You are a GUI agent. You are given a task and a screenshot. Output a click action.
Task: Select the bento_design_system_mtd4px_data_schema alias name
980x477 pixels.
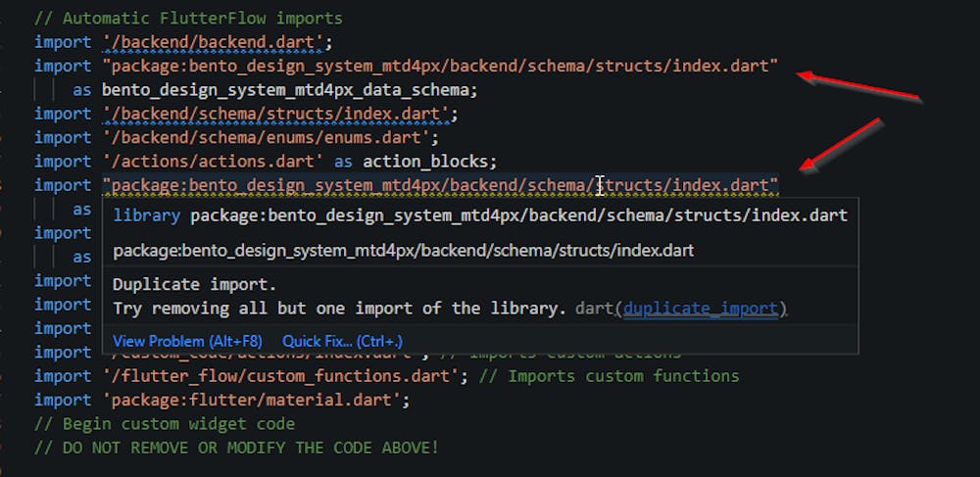(x=289, y=89)
